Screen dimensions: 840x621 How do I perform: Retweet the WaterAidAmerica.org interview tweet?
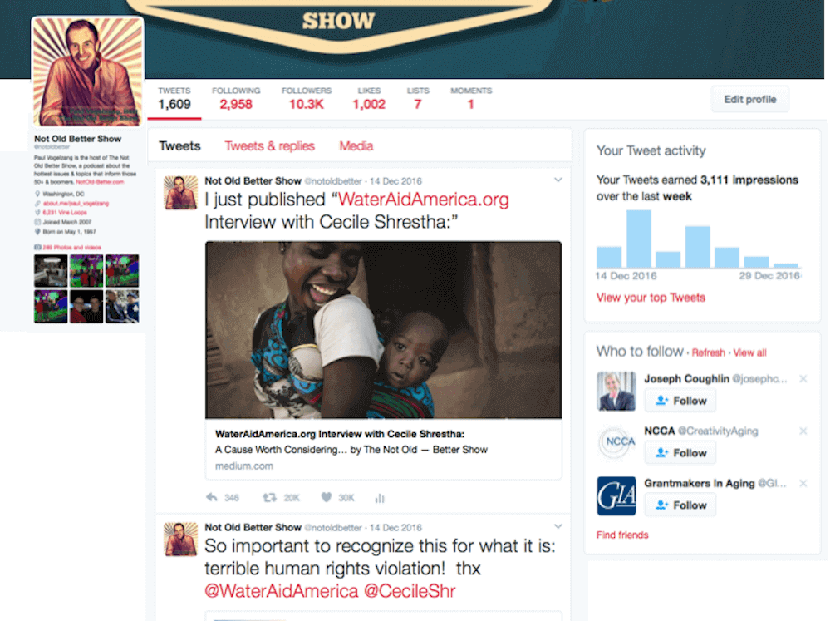(x=269, y=498)
